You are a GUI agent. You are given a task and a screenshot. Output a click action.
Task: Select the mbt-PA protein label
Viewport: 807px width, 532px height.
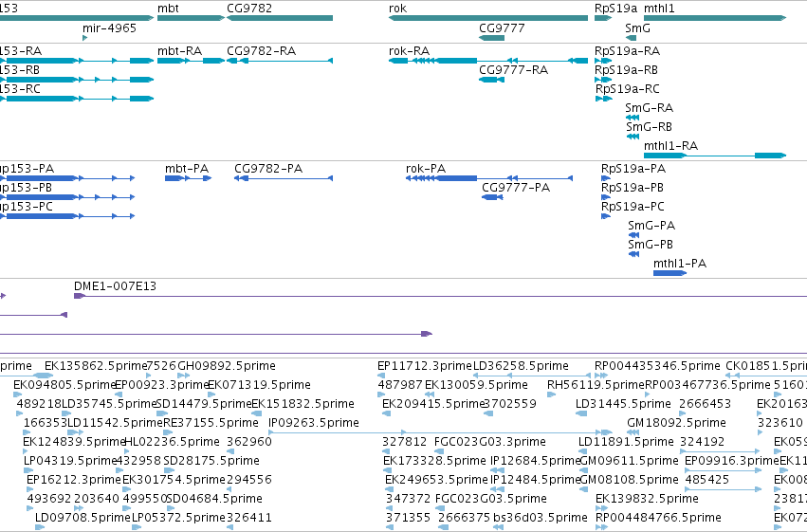tap(187, 169)
